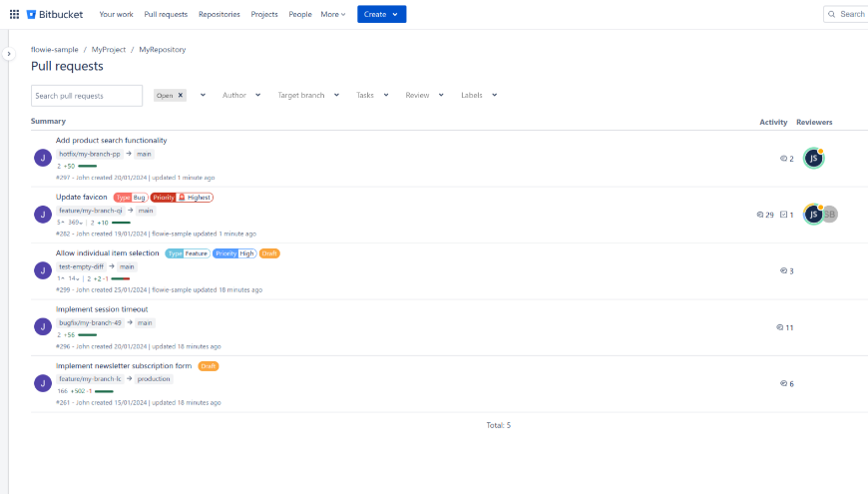Open the Author filter dropdown
This screenshot has height=494, width=868.
tap(241, 95)
